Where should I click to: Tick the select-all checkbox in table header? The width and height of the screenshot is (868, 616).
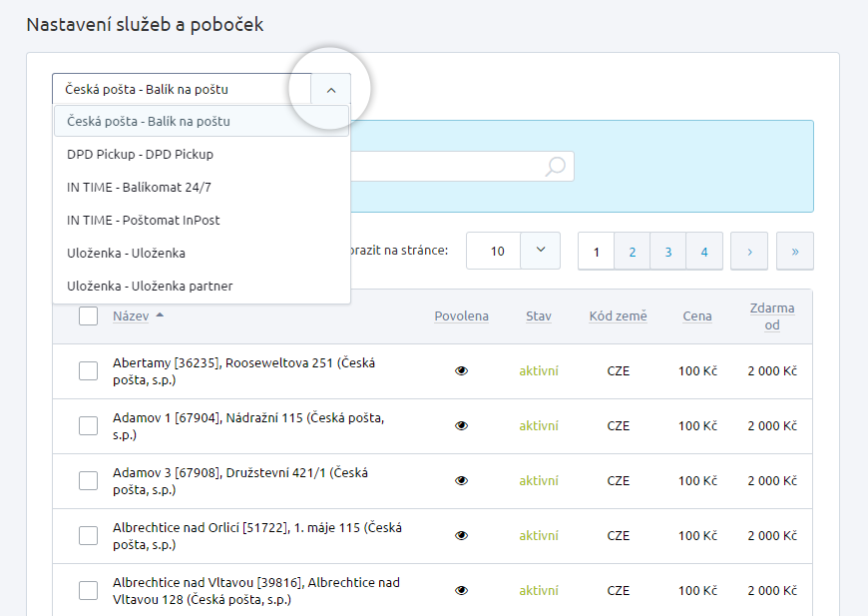tap(88, 315)
